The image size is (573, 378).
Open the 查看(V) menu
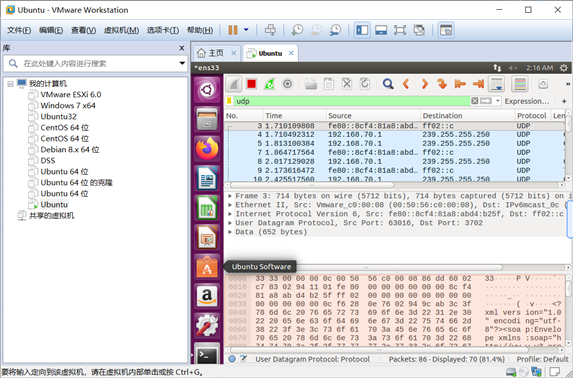83,30
